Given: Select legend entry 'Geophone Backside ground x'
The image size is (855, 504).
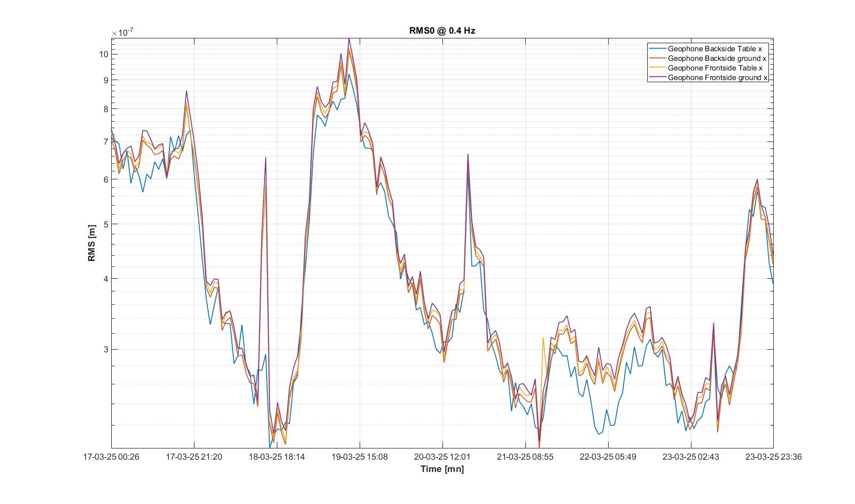Looking at the screenshot, I should (717, 58).
